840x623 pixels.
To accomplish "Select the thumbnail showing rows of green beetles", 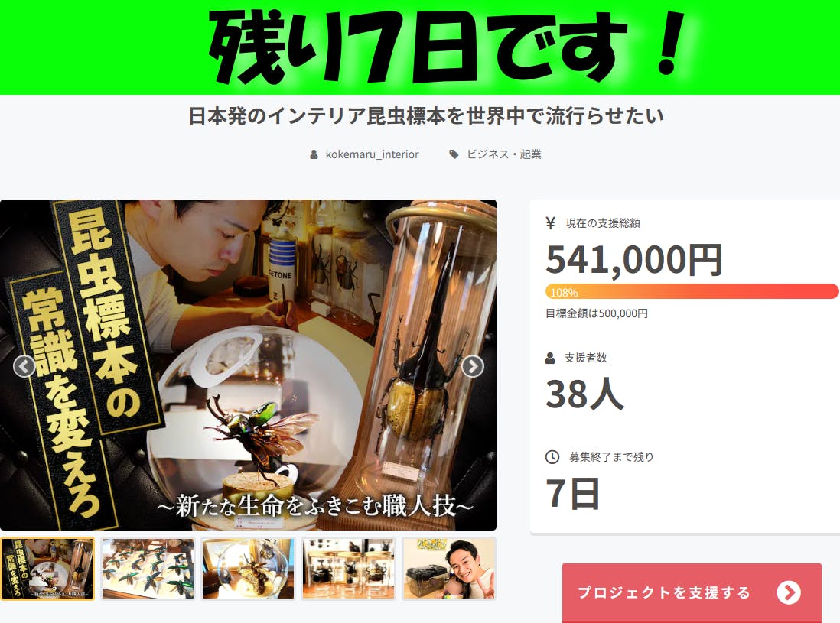I will pos(148,569).
